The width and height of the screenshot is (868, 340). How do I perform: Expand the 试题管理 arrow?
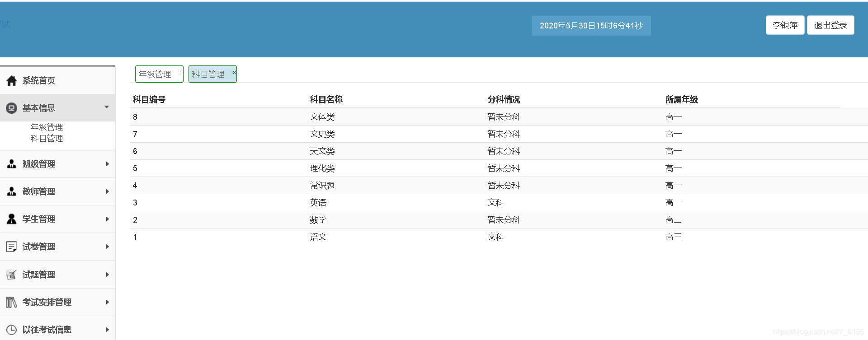click(x=107, y=275)
